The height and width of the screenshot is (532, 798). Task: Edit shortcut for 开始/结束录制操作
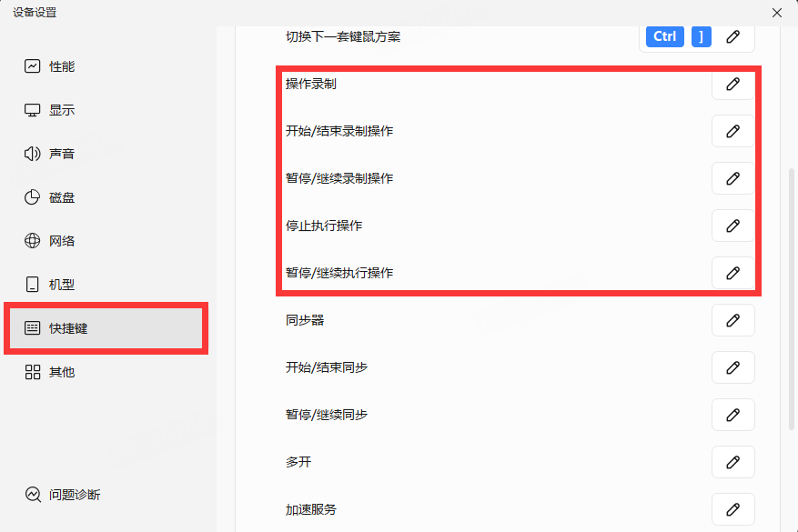coord(732,131)
